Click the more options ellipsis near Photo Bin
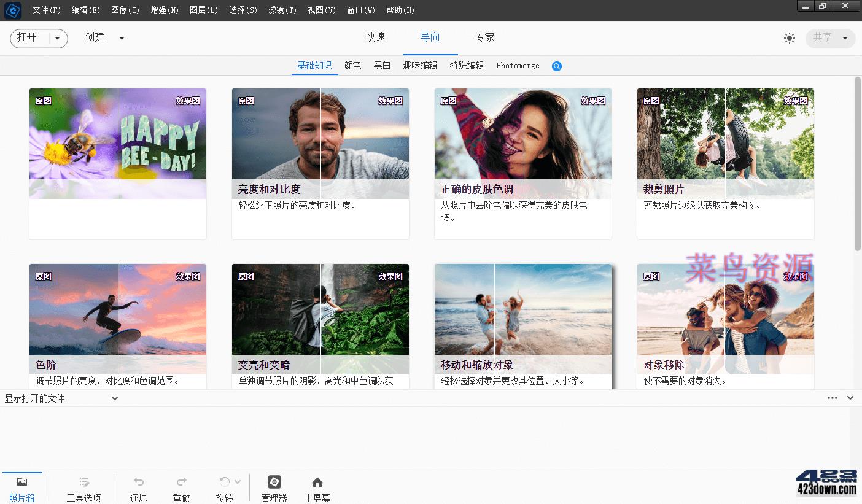This screenshot has height=504, width=862. click(833, 398)
